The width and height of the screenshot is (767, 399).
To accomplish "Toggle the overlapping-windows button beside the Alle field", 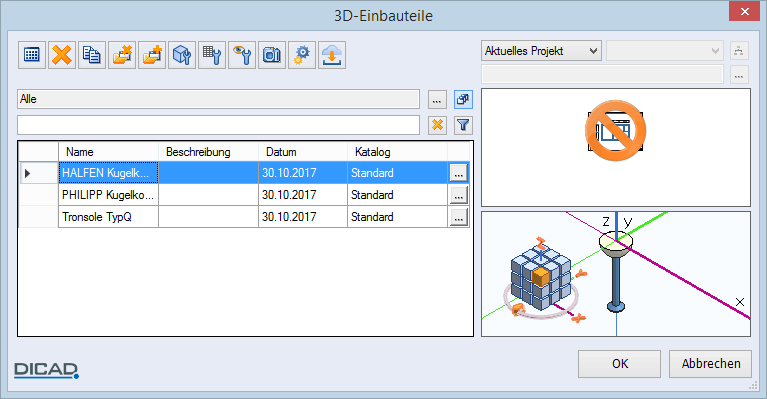I will (463, 99).
